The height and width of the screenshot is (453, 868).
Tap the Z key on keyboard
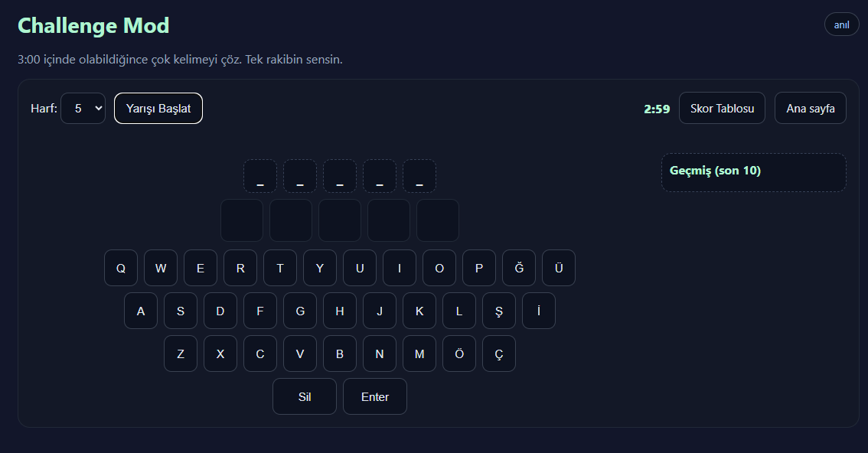click(181, 354)
